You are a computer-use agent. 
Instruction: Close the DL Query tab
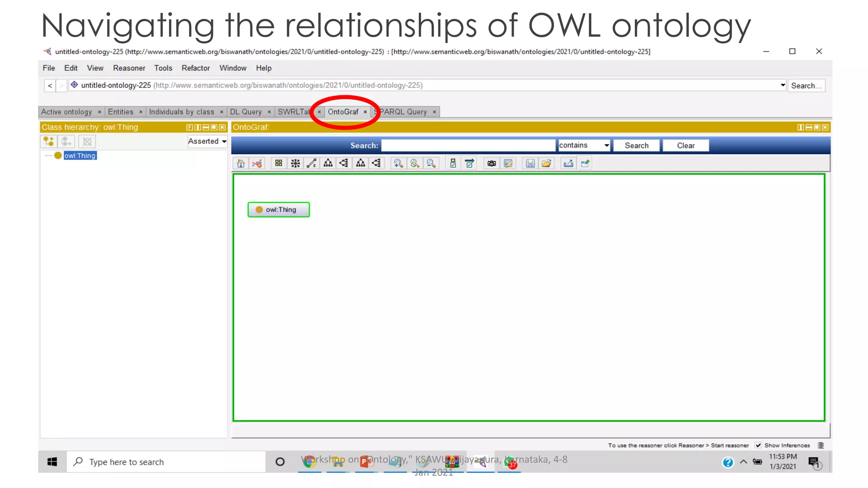(269, 112)
